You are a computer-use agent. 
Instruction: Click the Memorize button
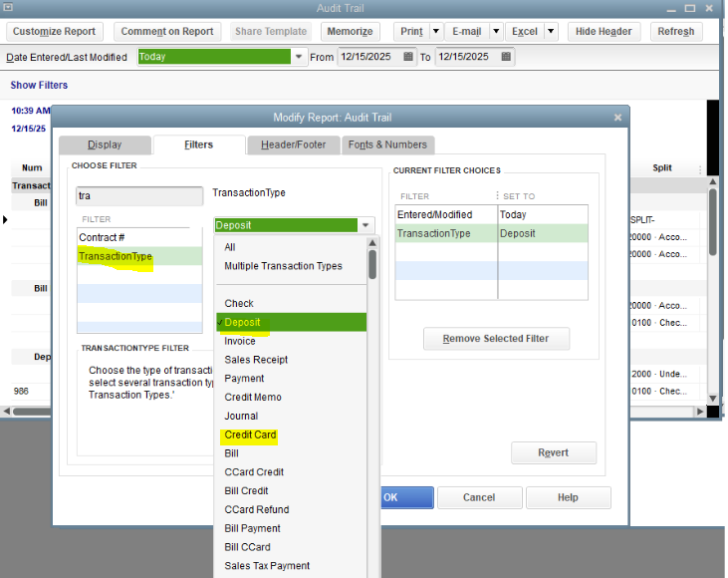click(x=350, y=31)
